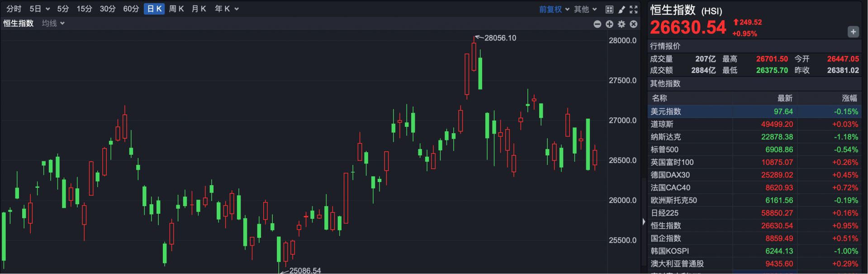The height and width of the screenshot is (274, 868).
Task: Zoom in chart with plus icon
Action: point(609,24)
